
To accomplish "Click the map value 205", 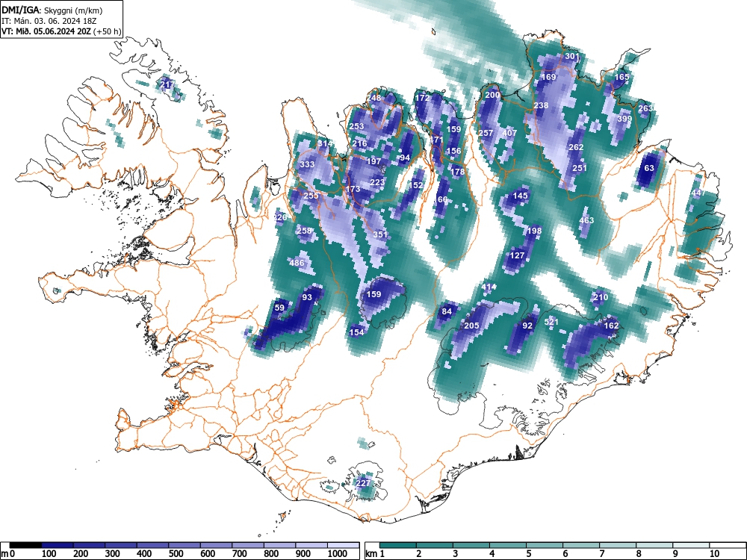I will click(x=471, y=326).
